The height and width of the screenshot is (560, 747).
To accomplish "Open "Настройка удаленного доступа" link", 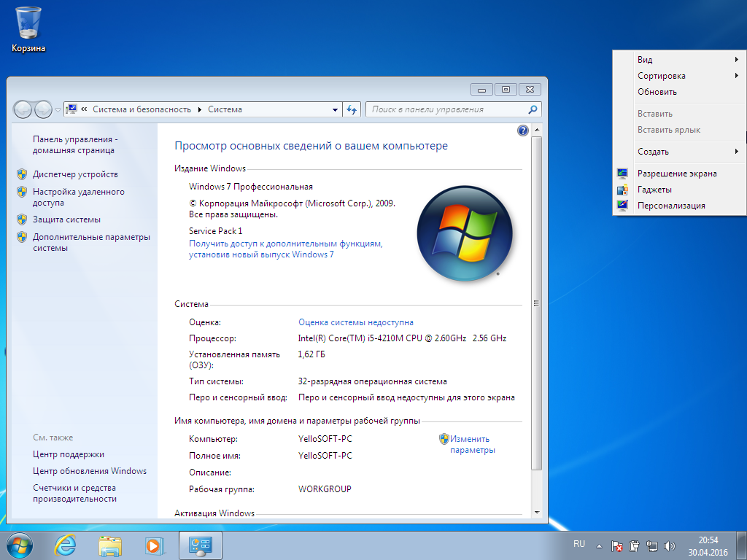I will coord(79,197).
